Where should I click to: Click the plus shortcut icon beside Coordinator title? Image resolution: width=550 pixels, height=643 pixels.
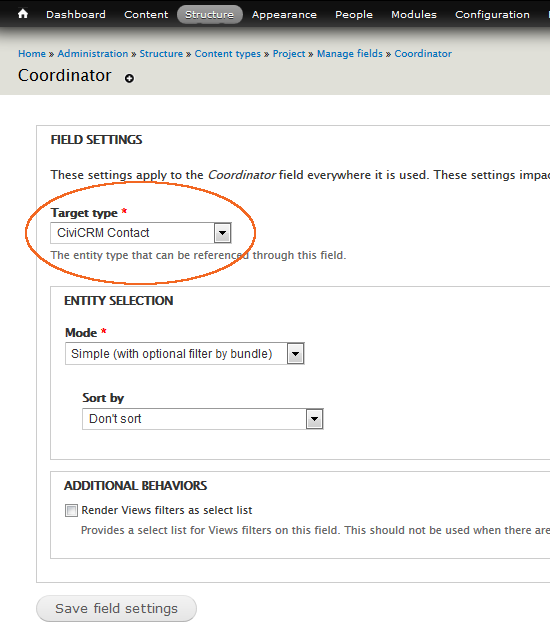(x=129, y=78)
